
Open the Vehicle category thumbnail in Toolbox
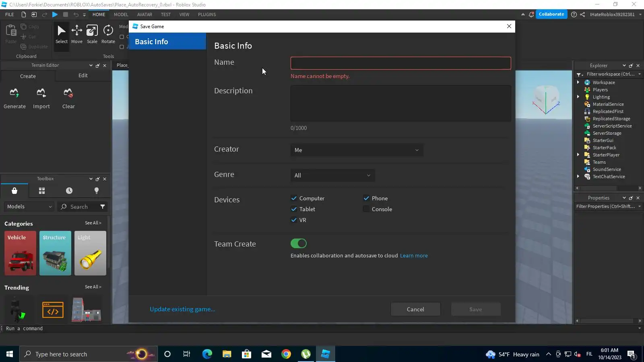20,253
